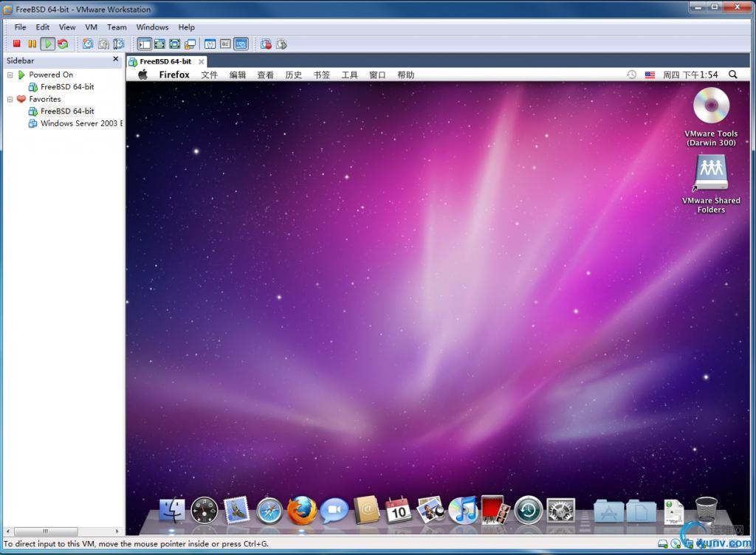Open the Trash in the Dock

point(707,510)
